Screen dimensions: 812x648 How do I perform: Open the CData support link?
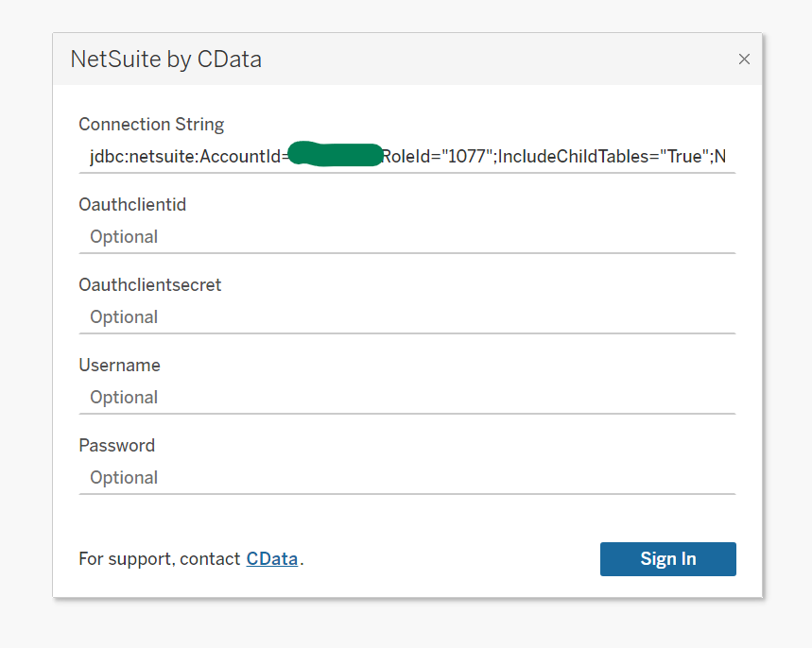[x=272, y=558]
